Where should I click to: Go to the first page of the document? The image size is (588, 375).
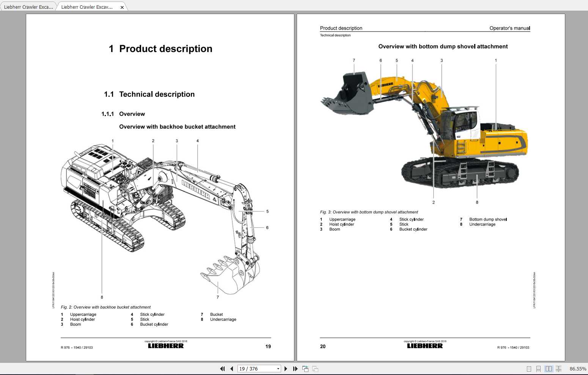point(223,369)
